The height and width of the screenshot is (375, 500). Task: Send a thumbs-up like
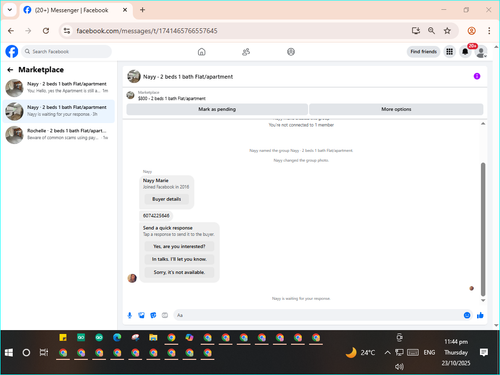[x=480, y=315]
